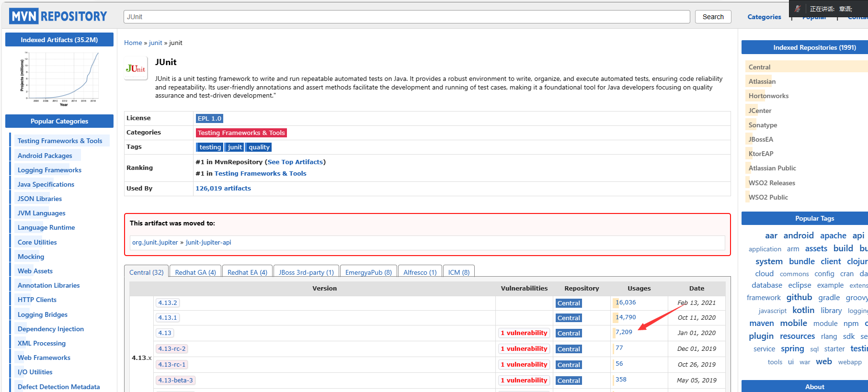Open Testing Frameworks & Tools ranking link
This screenshot has height=392, width=868.
[260, 173]
